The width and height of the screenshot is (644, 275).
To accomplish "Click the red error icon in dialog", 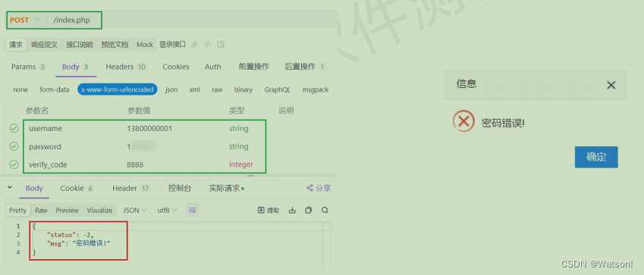I will (463, 121).
